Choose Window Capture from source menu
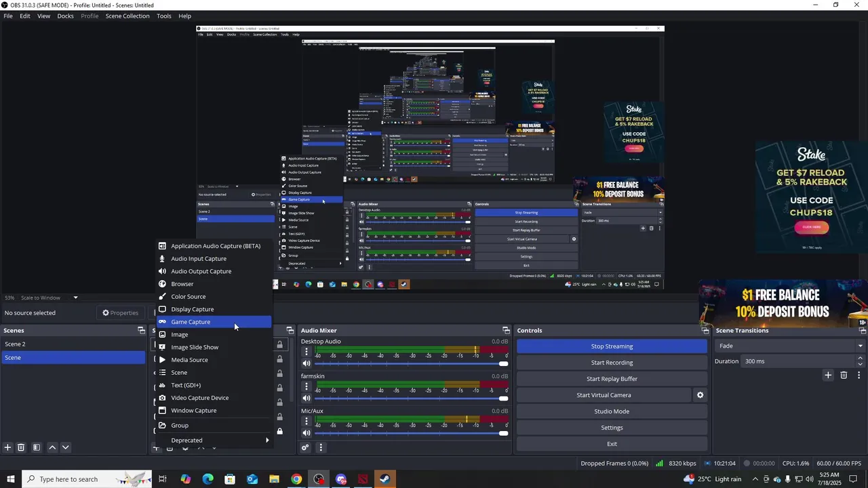This screenshot has height=488, width=868. click(214, 411)
